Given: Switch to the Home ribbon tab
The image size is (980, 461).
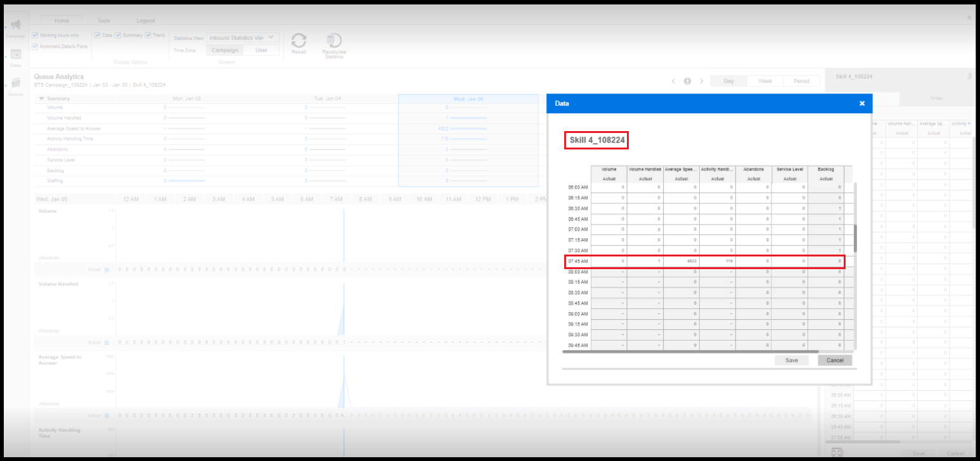Looking at the screenshot, I should coord(61,21).
